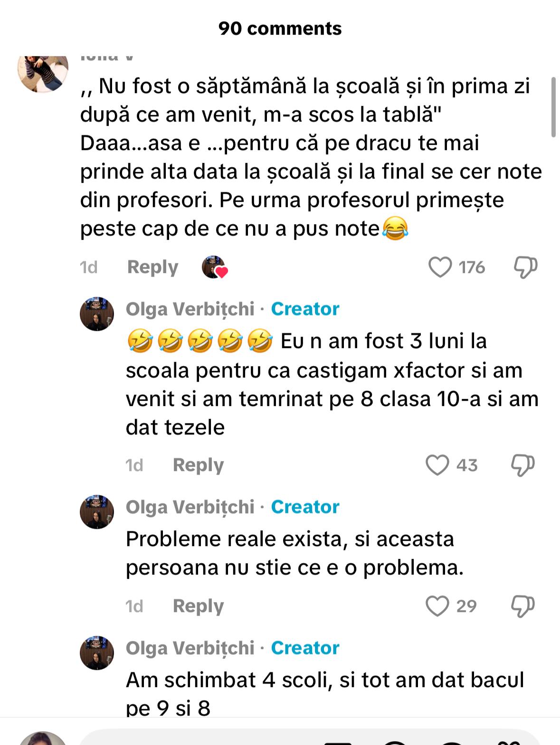This screenshot has width=560, height=745.
Task: Tap the creator-liked badge avatar with heart
Action: click(x=214, y=267)
